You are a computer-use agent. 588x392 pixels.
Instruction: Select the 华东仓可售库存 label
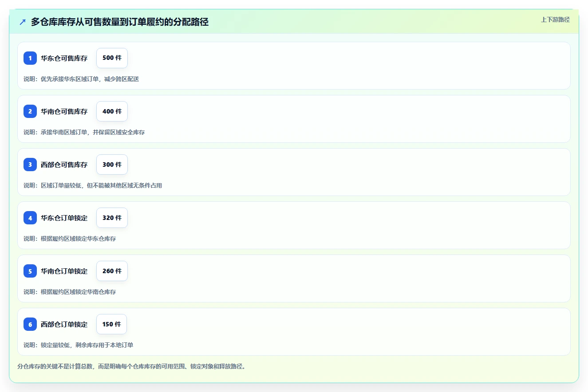[x=64, y=58]
